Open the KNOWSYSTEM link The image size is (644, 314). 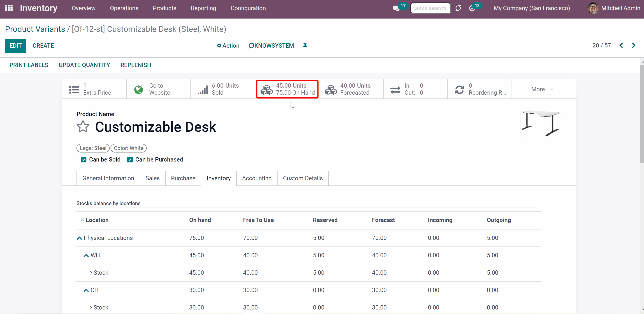271,46
